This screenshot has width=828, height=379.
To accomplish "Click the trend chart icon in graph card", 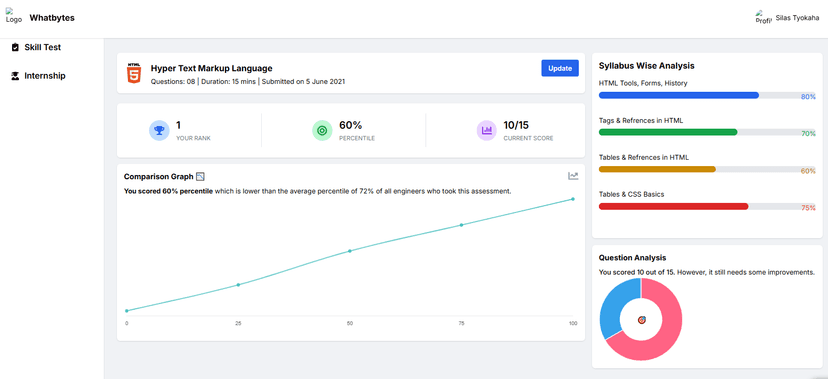I will [573, 176].
